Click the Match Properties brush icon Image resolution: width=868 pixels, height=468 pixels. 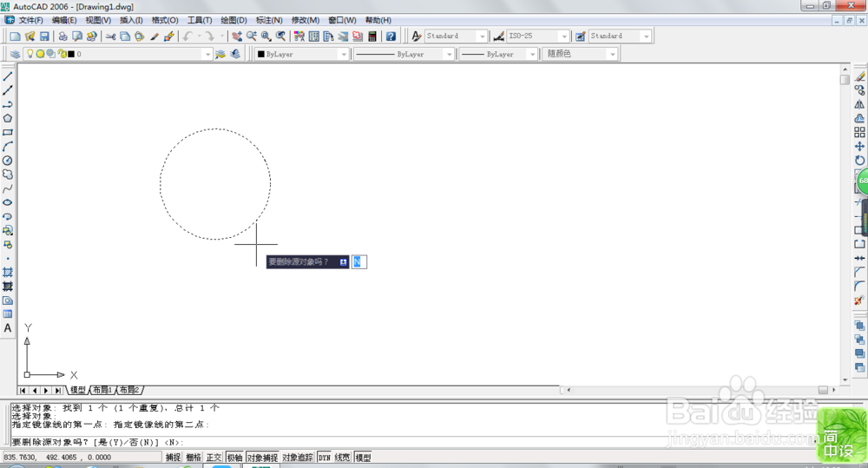(x=155, y=36)
